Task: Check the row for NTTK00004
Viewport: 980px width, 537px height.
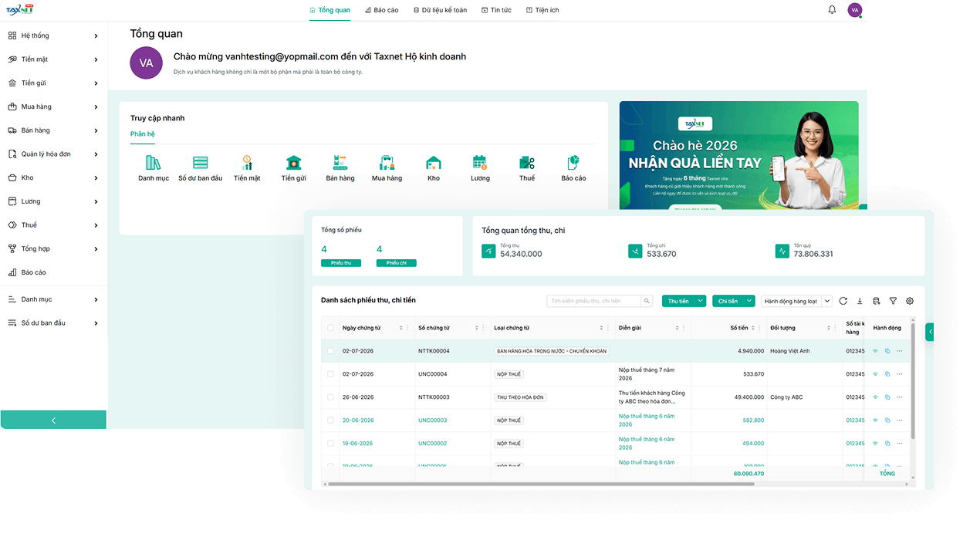Action: [x=331, y=351]
